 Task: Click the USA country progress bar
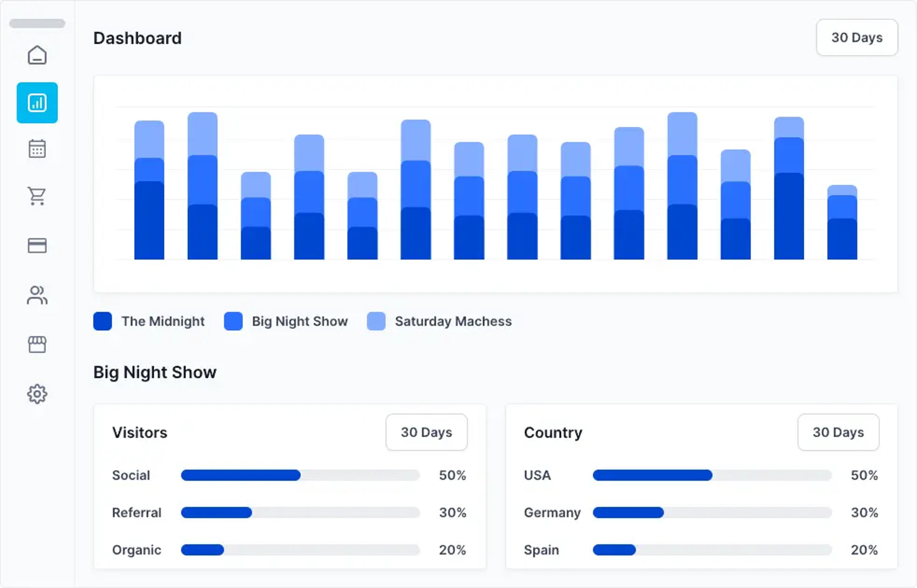712,475
